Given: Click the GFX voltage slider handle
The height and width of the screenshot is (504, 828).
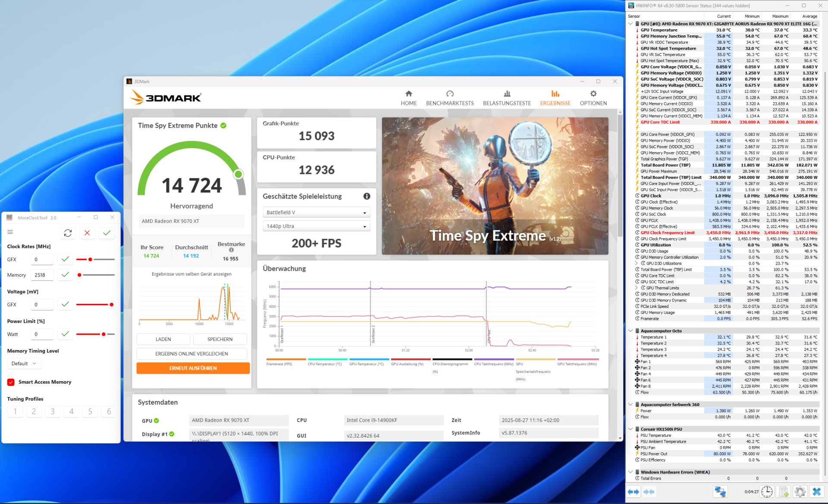Looking at the screenshot, I should pos(111,305).
